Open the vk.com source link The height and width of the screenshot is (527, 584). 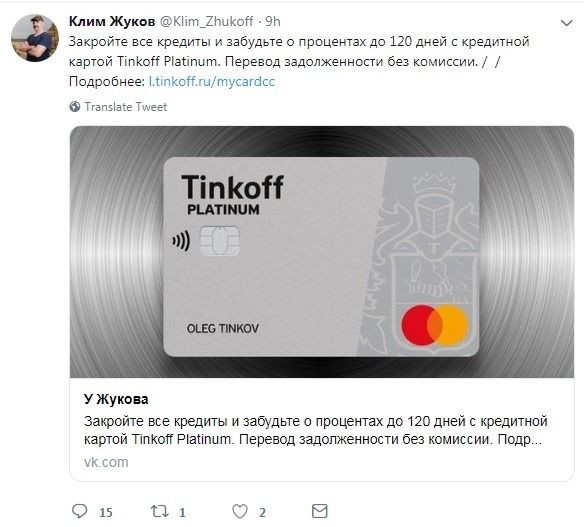[106, 462]
